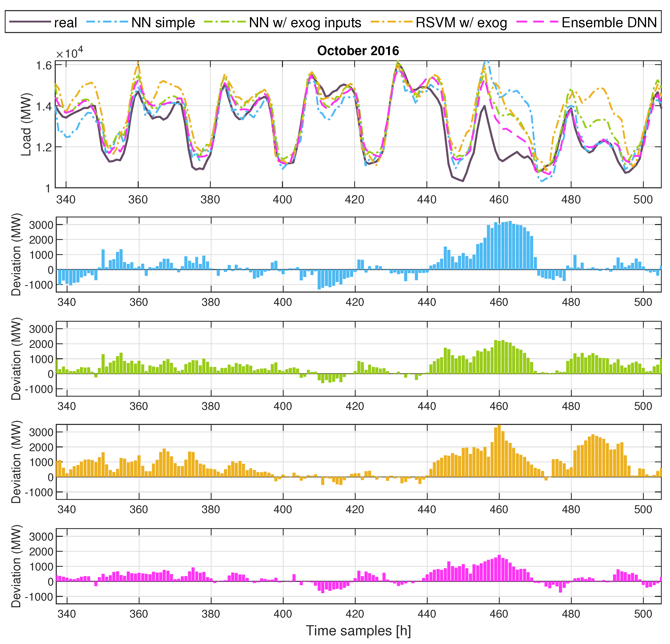
Task: Click the 3000 tick label of blue deviation plot
Action: point(41,225)
